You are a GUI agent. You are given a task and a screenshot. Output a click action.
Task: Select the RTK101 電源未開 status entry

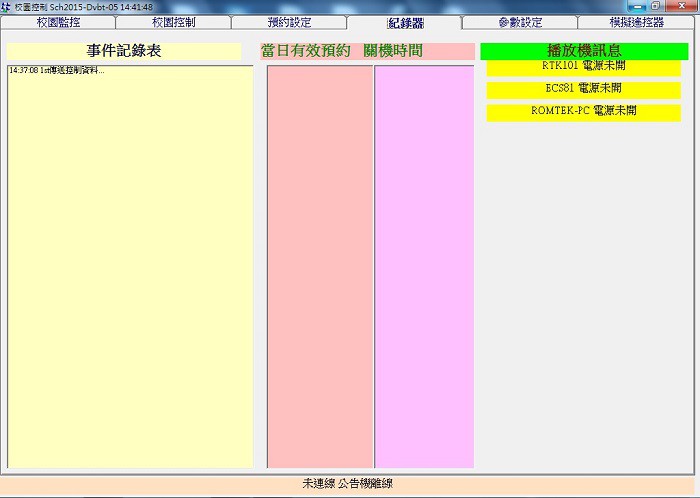pos(583,67)
